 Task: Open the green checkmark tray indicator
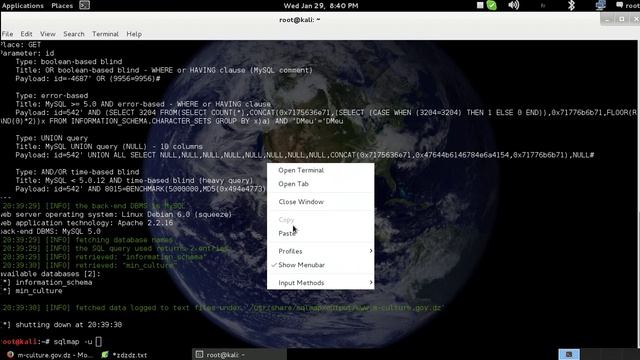[492, 5]
